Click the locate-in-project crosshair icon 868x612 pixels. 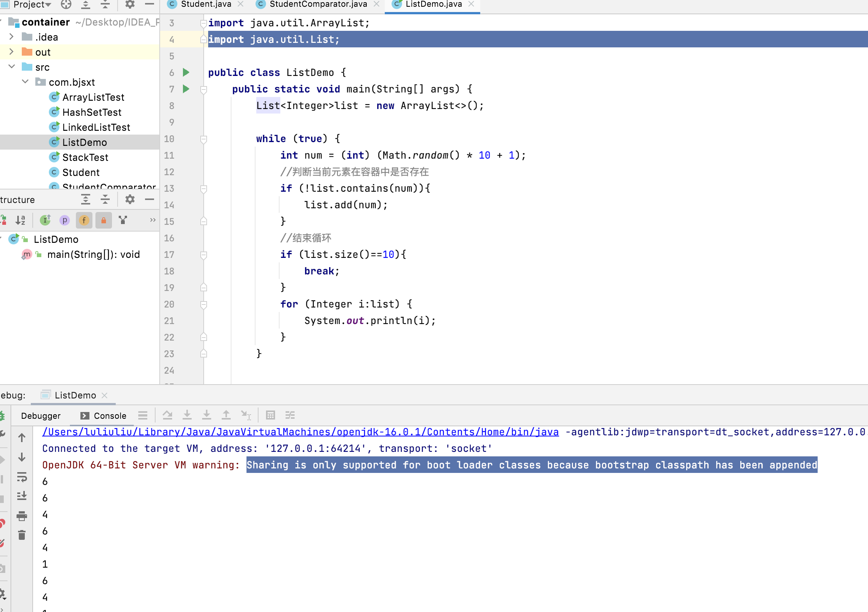(66, 5)
